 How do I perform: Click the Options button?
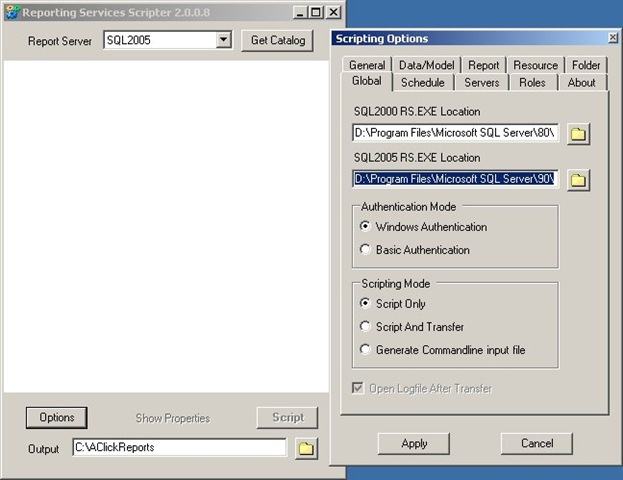click(56, 418)
